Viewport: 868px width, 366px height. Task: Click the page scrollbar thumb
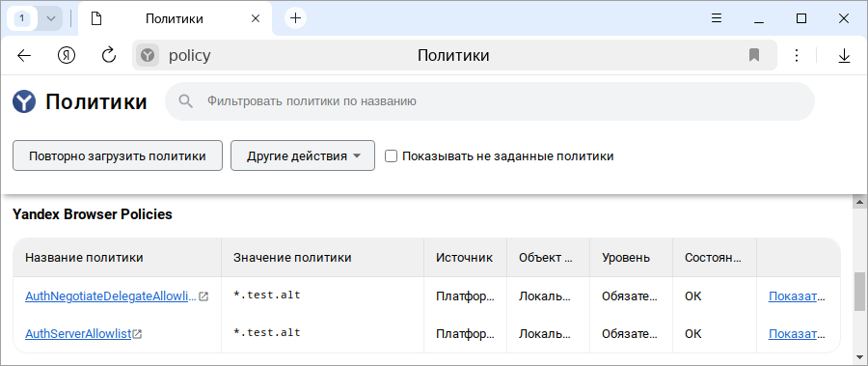click(859, 291)
